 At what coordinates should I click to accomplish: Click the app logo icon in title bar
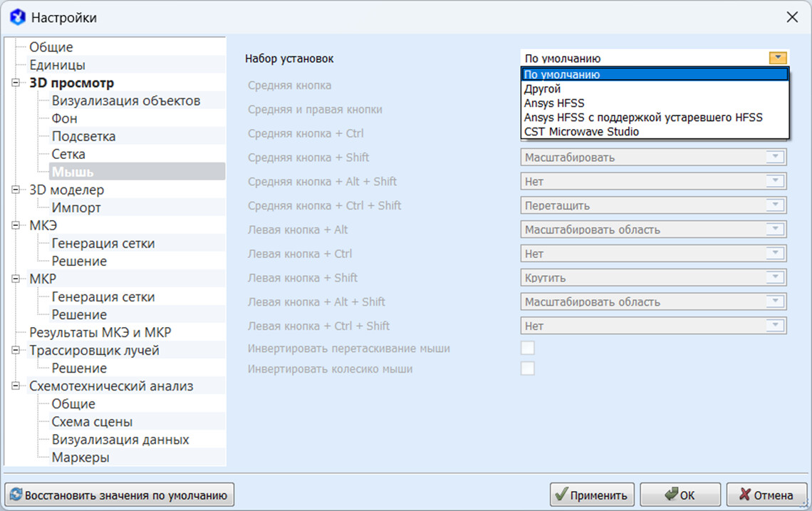tap(18, 17)
